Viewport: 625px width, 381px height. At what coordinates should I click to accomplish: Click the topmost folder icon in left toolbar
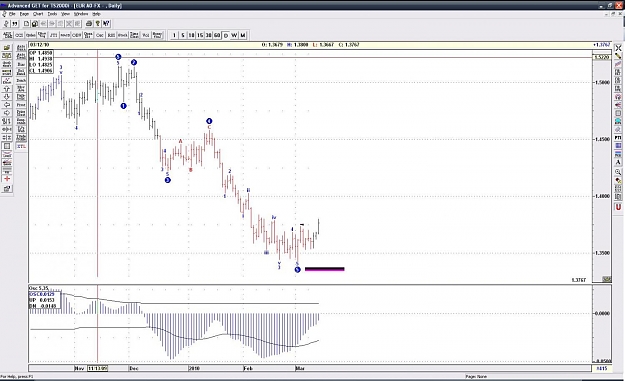point(7,48)
